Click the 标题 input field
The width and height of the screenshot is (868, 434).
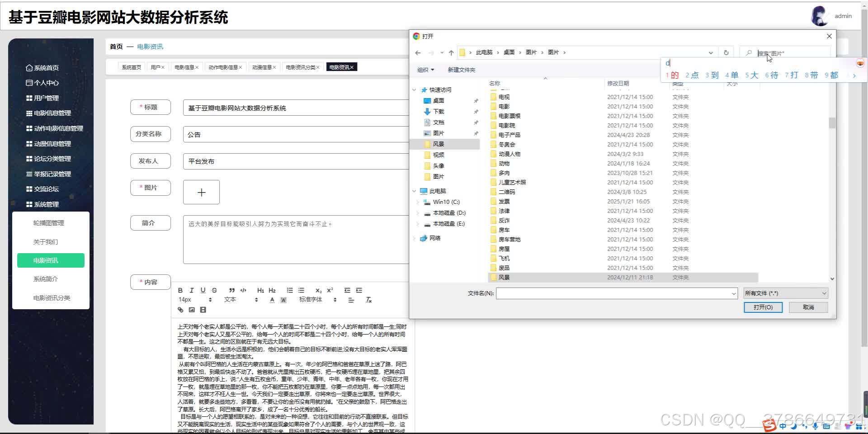[x=296, y=108]
